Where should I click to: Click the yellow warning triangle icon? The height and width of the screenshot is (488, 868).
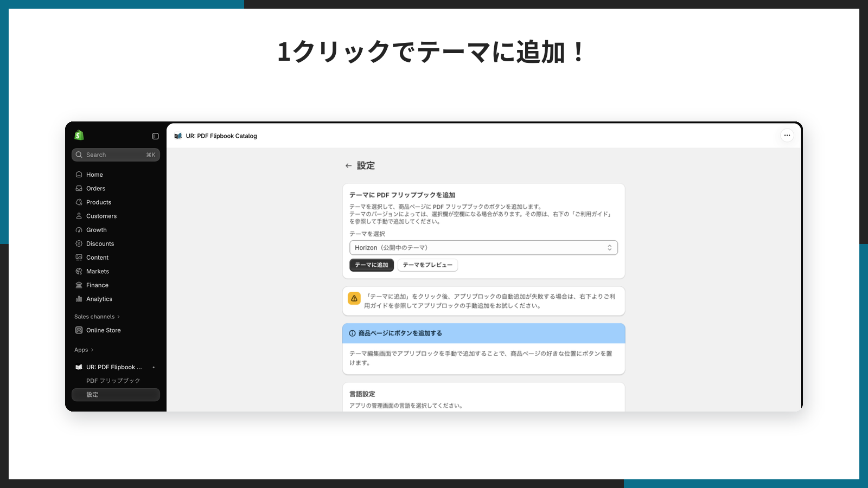click(x=354, y=298)
